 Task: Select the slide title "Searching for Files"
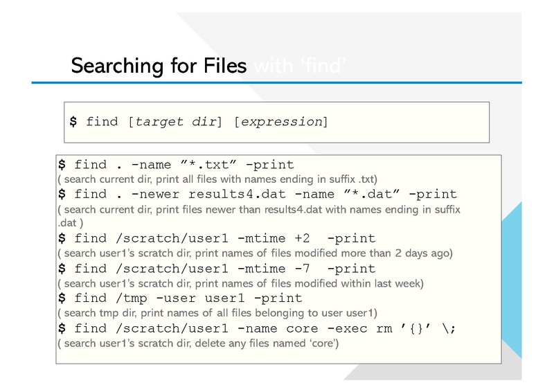pyautogui.click(x=159, y=66)
